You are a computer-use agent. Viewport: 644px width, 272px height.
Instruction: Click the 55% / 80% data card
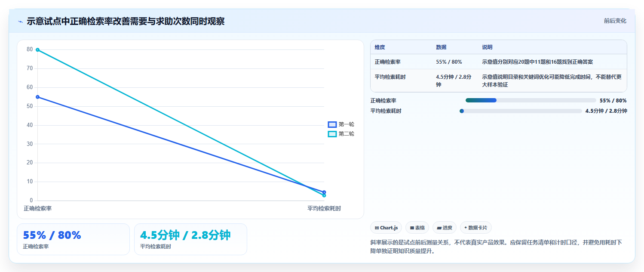(73, 239)
